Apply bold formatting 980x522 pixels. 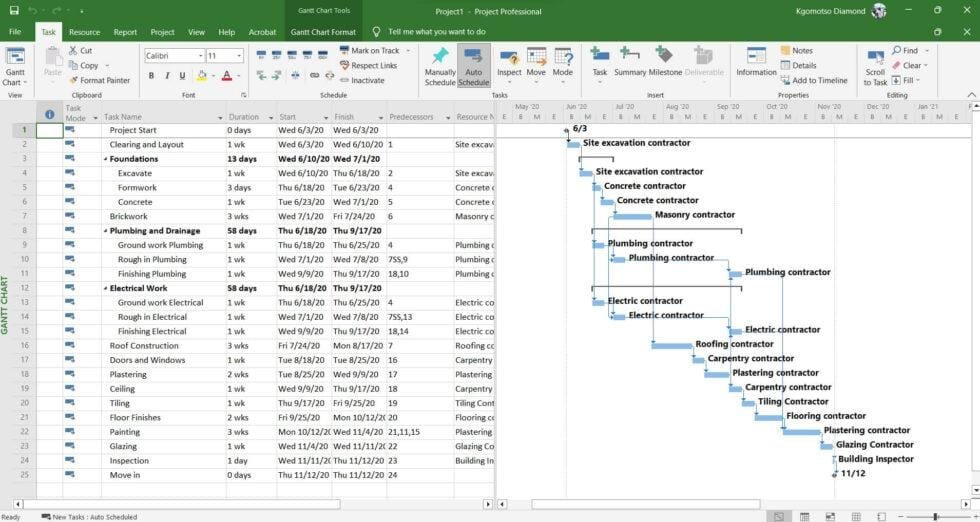click(151, 76)
